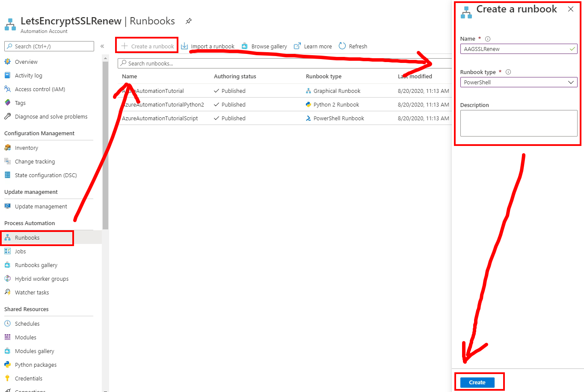Screen dimensions: 584x392
Task: Click the Access control (IAM) icon
Action: click(7, 89)
